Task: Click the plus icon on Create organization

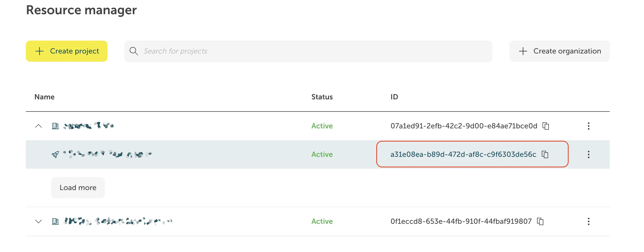Action: click(523, 51)
